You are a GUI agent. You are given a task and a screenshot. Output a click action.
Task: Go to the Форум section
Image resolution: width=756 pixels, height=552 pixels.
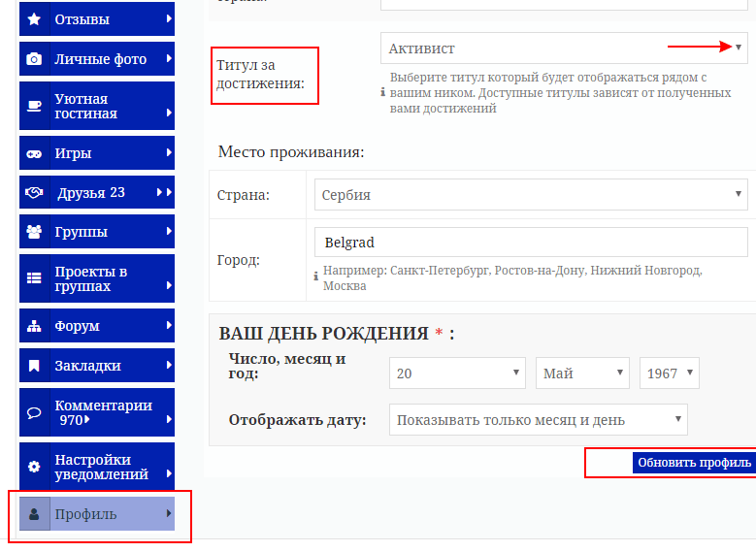[97, 325]
